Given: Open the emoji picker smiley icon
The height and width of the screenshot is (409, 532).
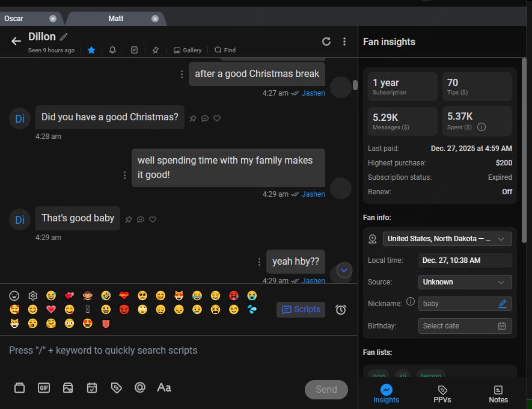Looking at the screenshot, I should coord(14,296).
